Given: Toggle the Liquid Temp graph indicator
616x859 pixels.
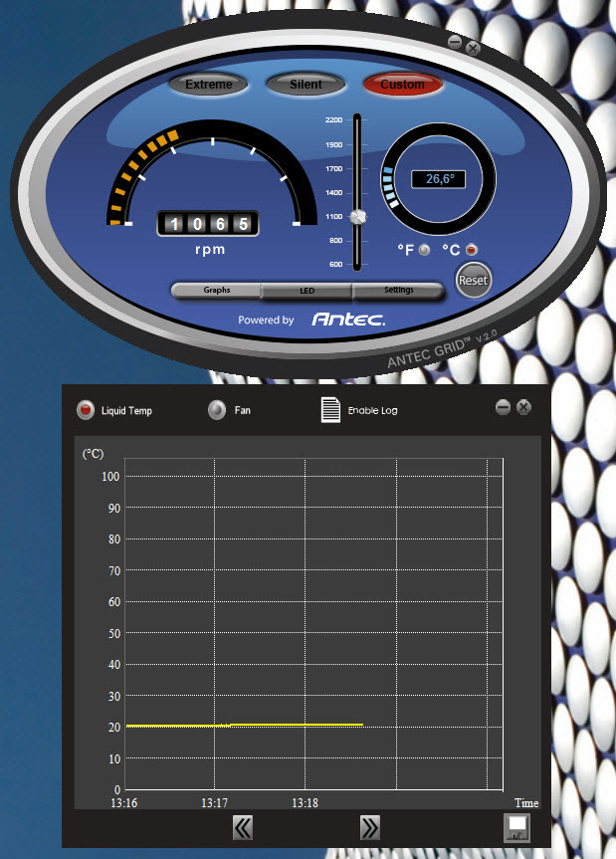Looking at the screenshot, I should (86, 410).
